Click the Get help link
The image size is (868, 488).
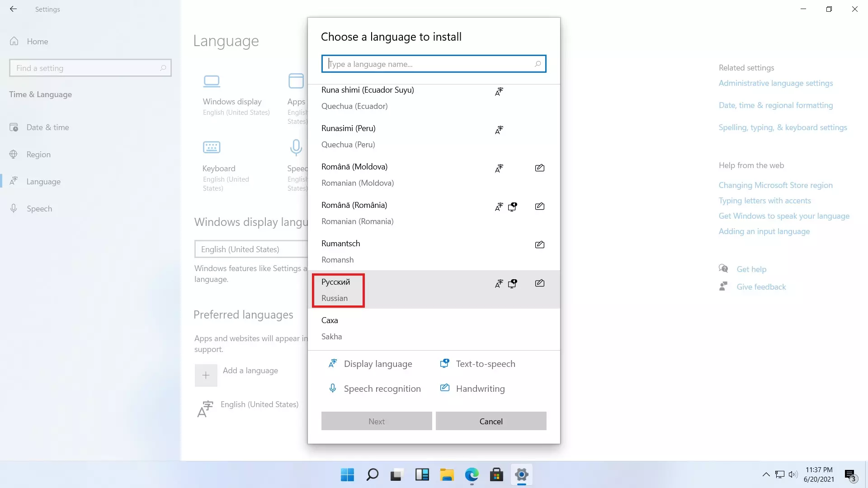click(x=751, y=269)
